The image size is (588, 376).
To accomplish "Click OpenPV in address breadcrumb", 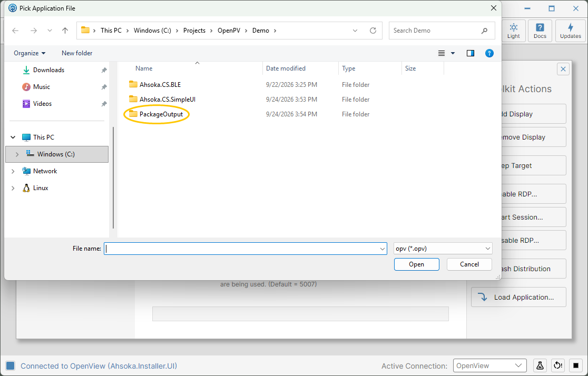I will [229, 31].
